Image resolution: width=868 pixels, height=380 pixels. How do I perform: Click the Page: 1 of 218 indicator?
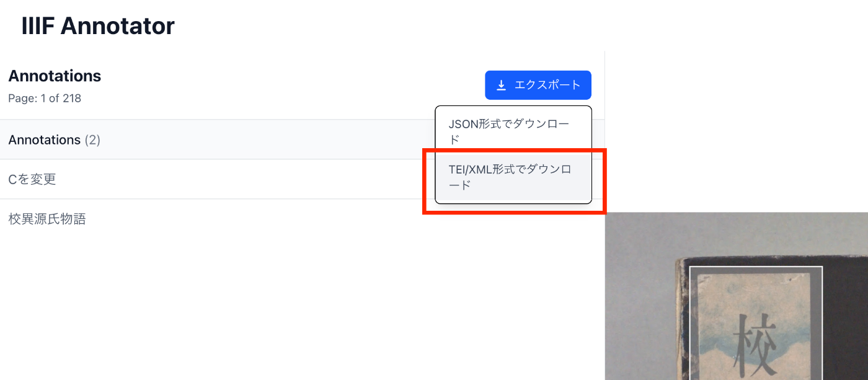pyautogui.click(x=42, y=98)
